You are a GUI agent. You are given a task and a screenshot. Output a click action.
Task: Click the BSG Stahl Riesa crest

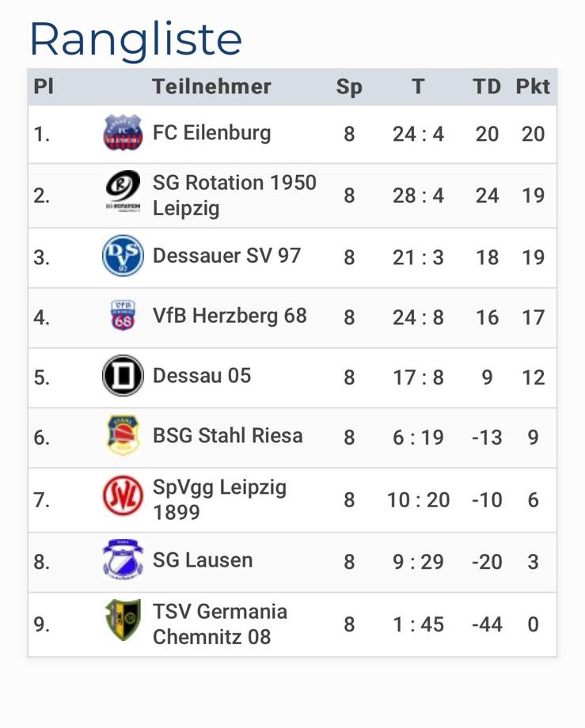click(123, 436)
